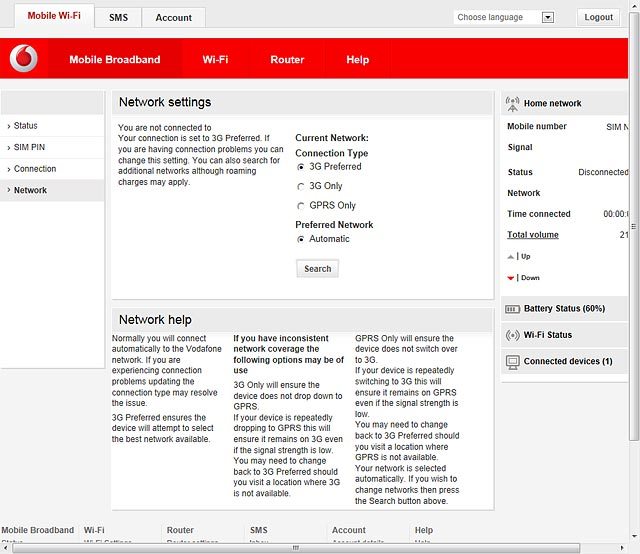640x554 pixels.
Task: Click the Wi-Fi Status signal icon
Action: click(512, 336)
